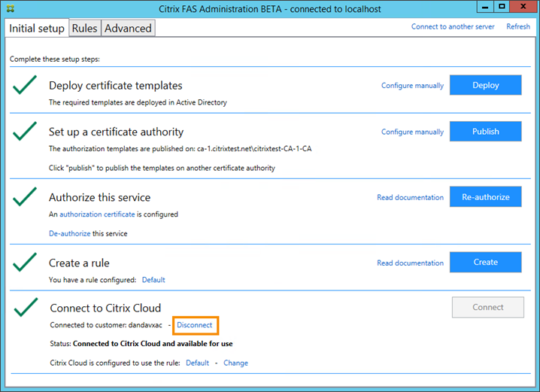Click green checkmark beside Connect to Citrix Cloud
The height and width of the screenshot is (392, 540).
26,307
